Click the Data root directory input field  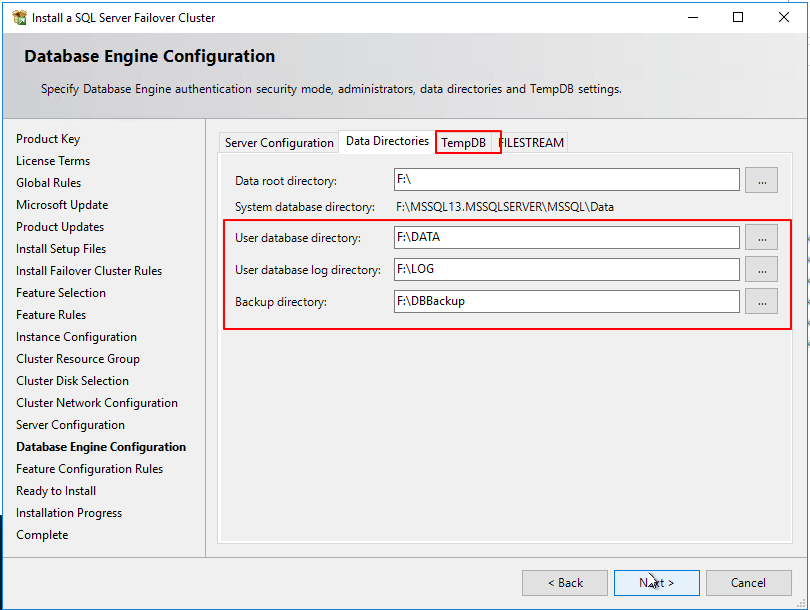pos(567,180)
